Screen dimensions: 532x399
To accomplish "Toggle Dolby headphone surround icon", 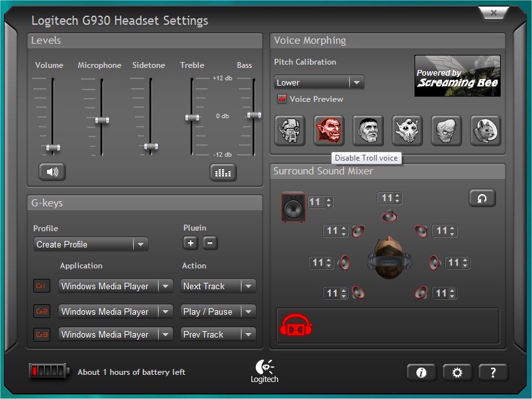I will 296,325.
